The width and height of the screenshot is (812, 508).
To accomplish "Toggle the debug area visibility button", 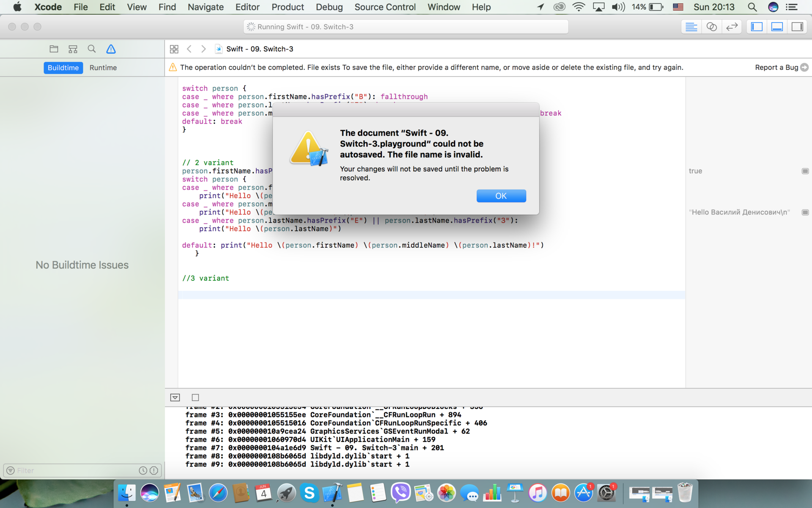I will point(777,27).
